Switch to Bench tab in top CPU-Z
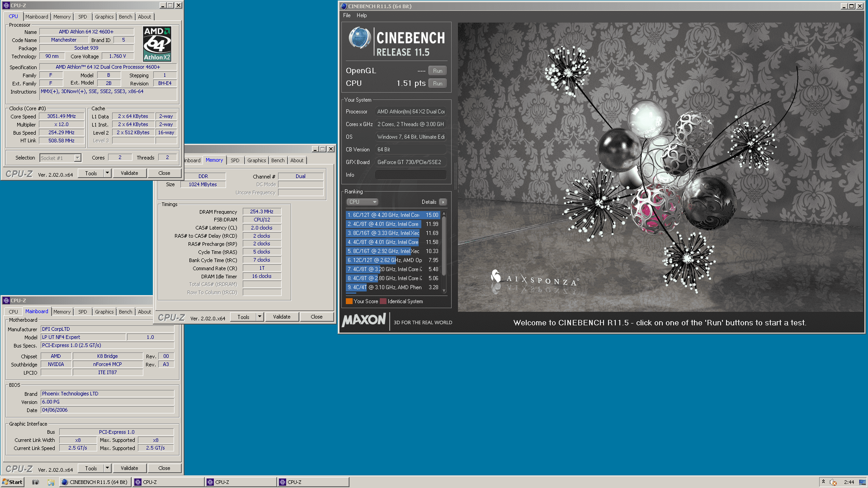The image size is (868, 488). (x=126, y=17)
